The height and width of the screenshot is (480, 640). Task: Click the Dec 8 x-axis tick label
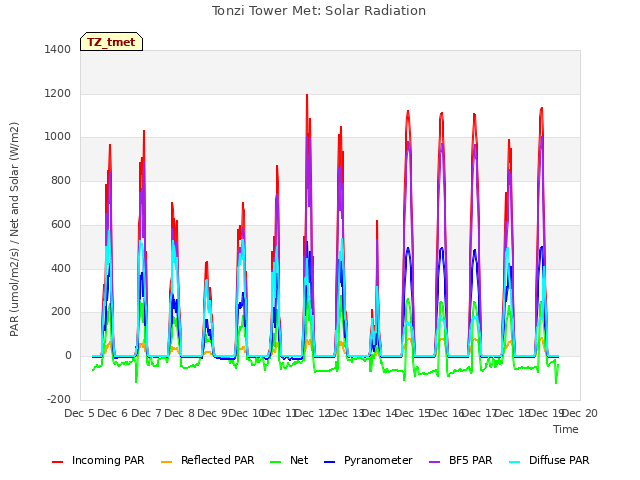[179, 413]
